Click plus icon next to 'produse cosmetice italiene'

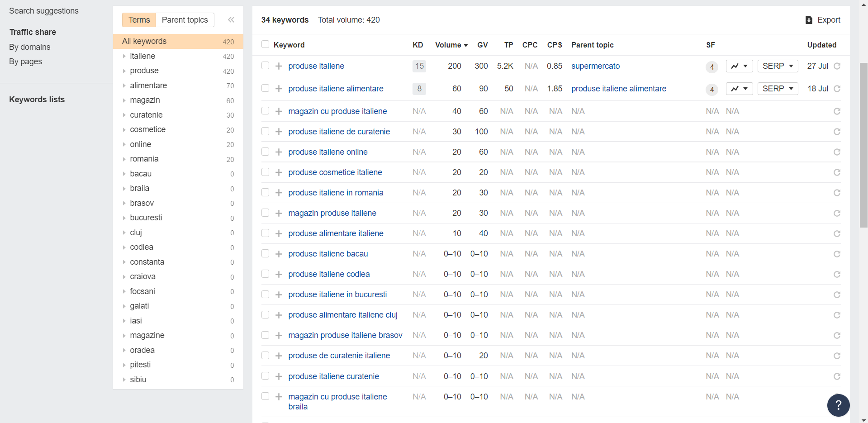click(279, 172)
